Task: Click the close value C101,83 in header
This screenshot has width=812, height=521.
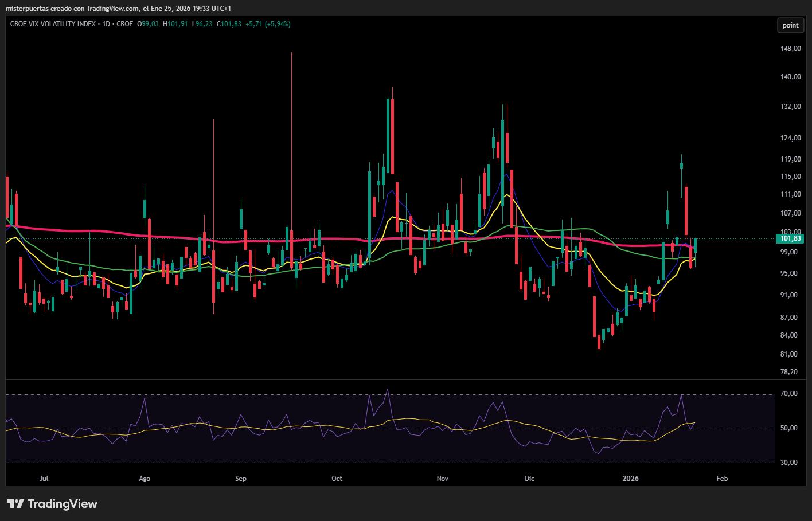Action: click(229, 24)
